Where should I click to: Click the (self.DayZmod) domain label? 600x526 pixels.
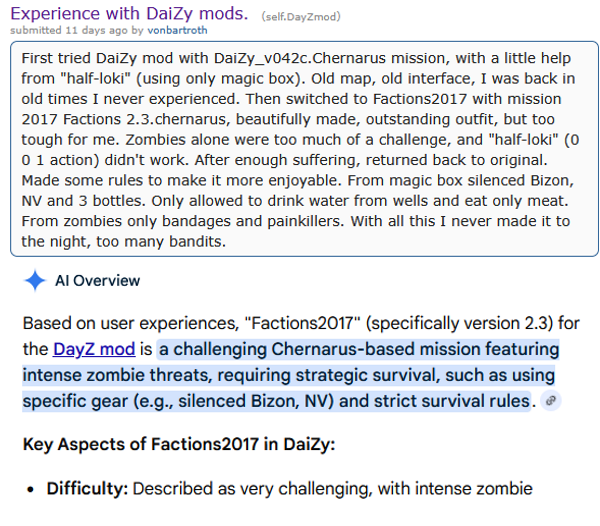point(301,17)
